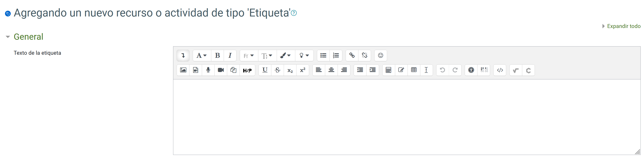Click the record audio microphone icon
644x158 pixels.
point(208,70)
